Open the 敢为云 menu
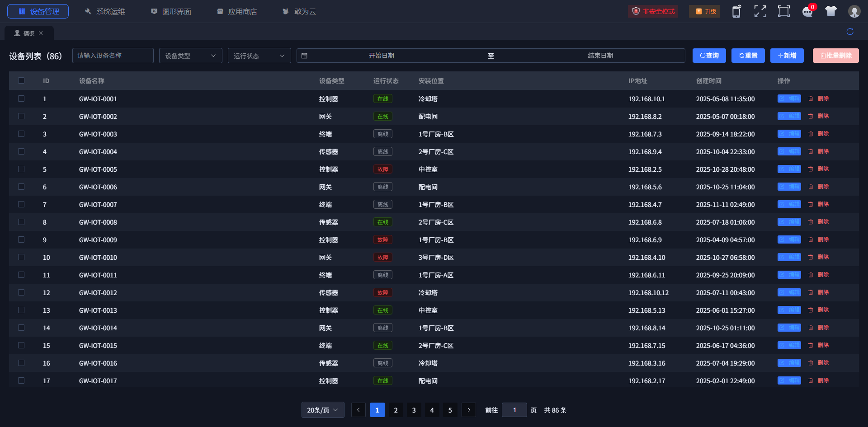This screenshot has height=427, width=868. tap(299, 11)
